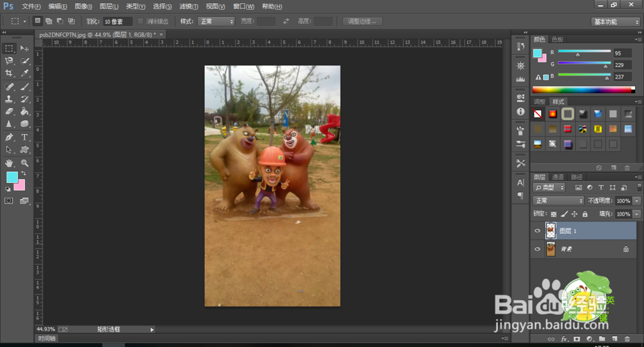Select the Crop tool
The image size is (644, 347).
pos(9,73)
